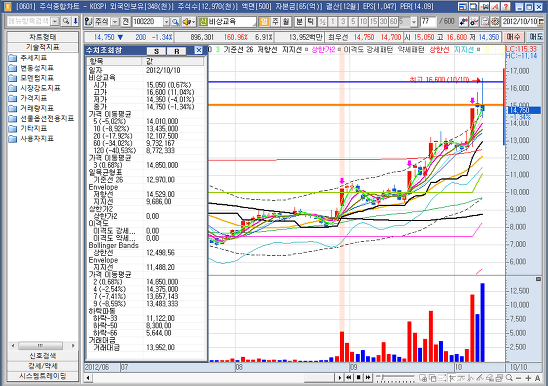Click the chart play forward button

pos(340,378)
